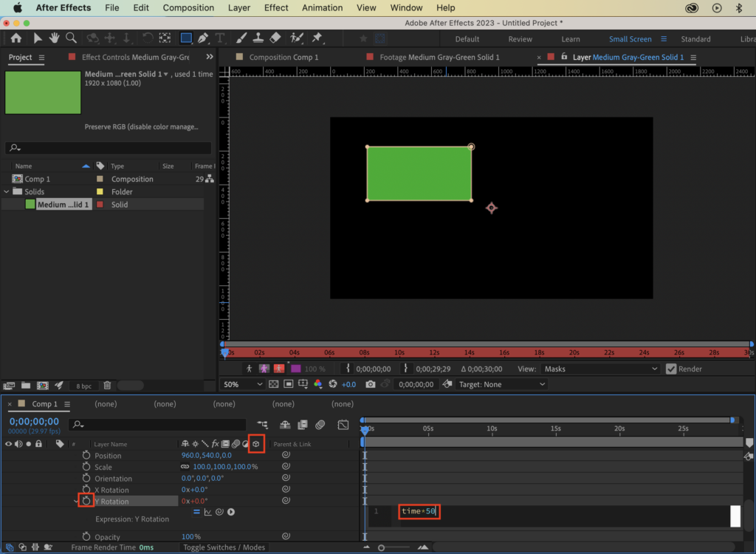Screen dimensions: 756x554
Task: Click the Home icon in the toolbar
Action: [x=16, y=38]
